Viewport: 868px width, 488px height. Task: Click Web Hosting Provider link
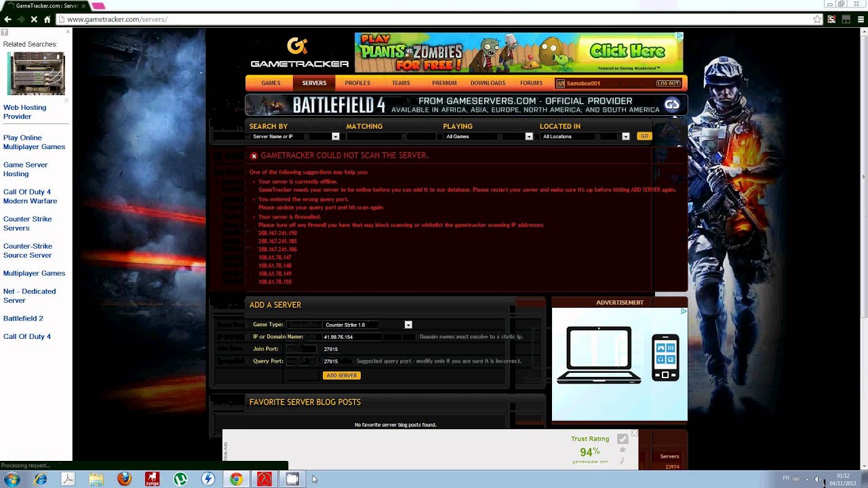(x=25, y=112)
